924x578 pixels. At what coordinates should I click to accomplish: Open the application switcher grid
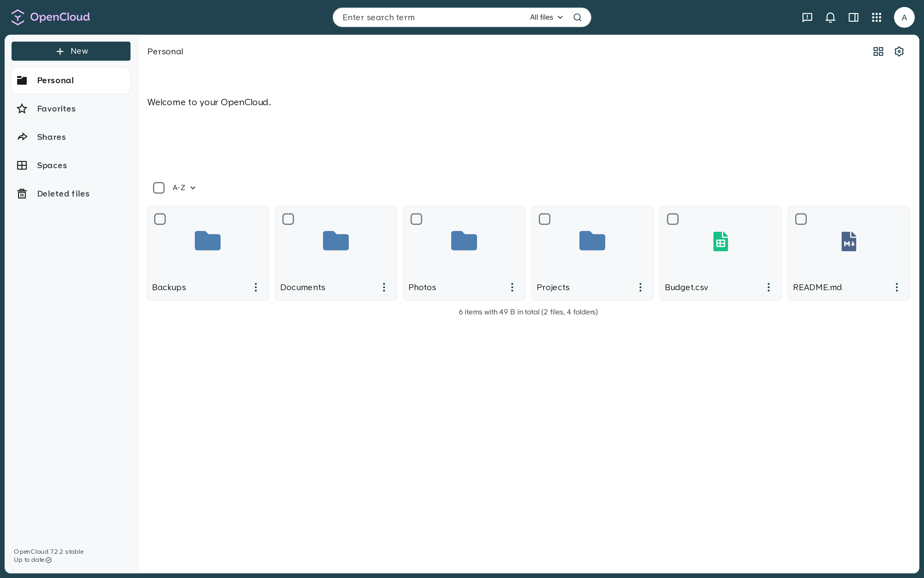pyautogui.click(x=877, y=17)
